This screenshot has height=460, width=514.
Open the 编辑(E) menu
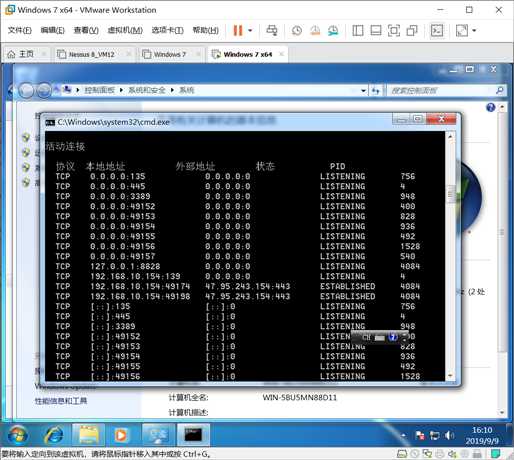(x=52, y=30)
